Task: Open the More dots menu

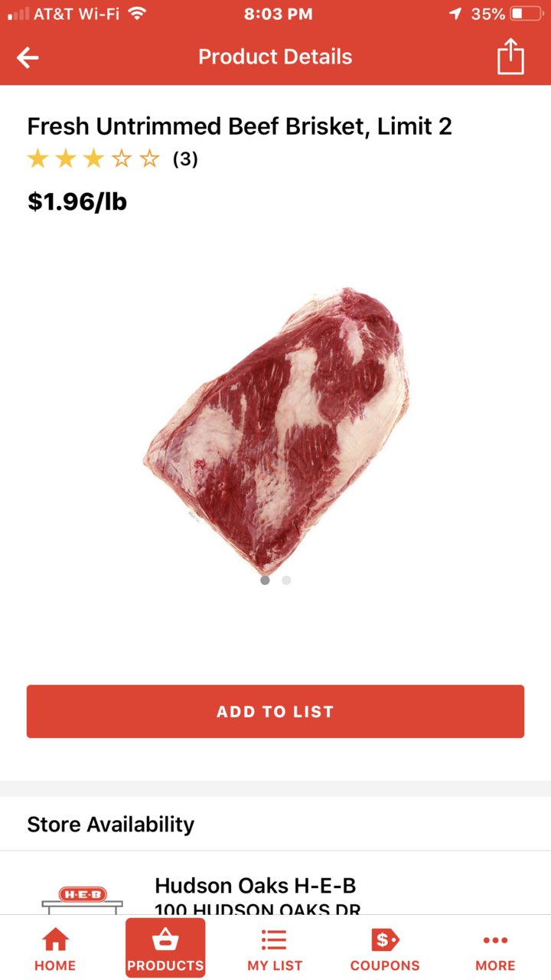Action: (x=495, y=949)
